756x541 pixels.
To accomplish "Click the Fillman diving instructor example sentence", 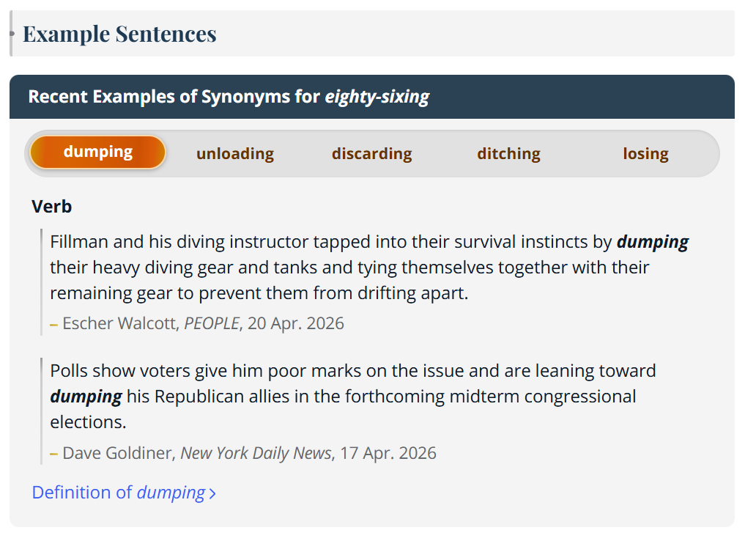I will (x=368, y=268).
